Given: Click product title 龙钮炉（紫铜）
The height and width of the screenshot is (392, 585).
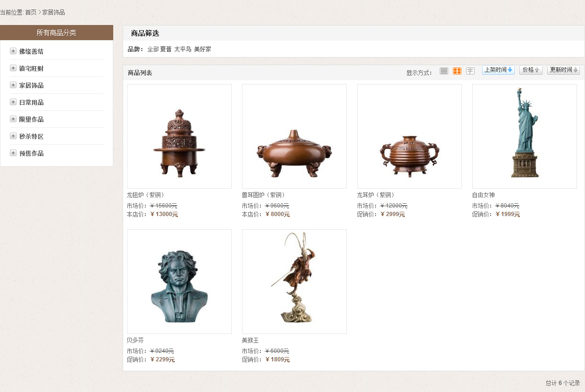Looking at the screenshot, I should (146, 195).
